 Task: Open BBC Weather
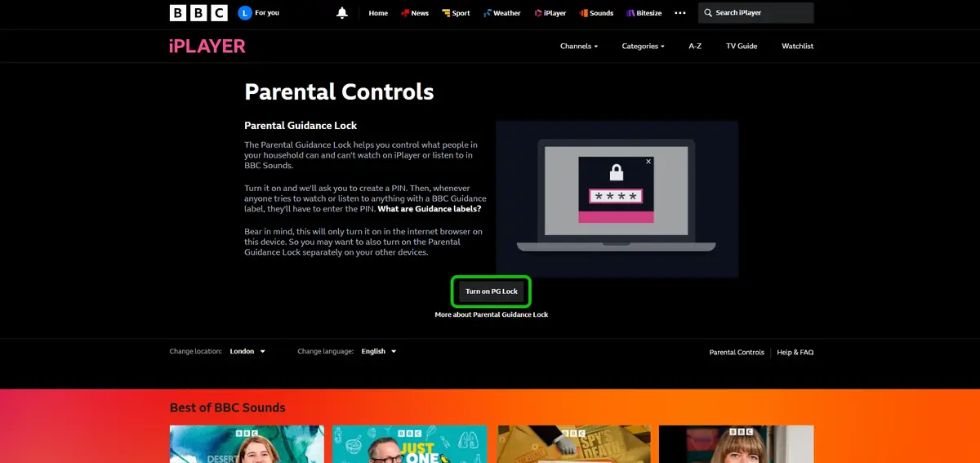click(501, 13)
